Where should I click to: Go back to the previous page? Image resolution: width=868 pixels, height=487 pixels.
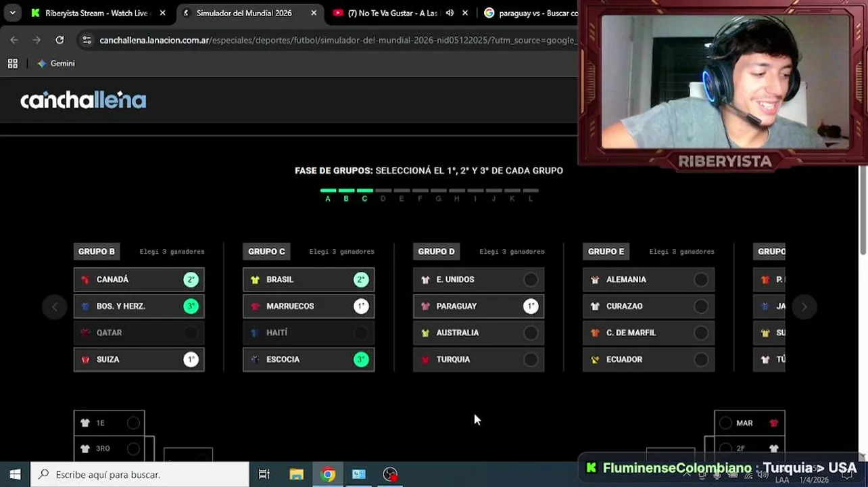14,40
